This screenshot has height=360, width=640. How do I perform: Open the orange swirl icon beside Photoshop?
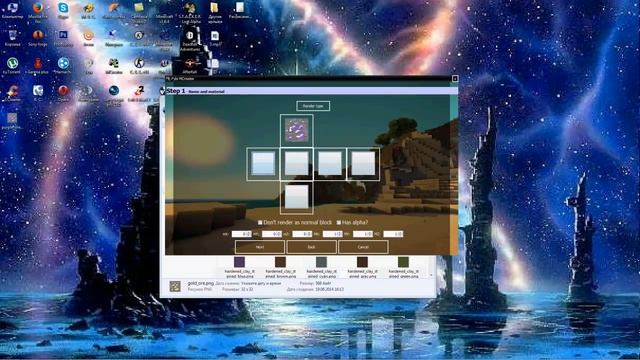[x=89, y=37]
